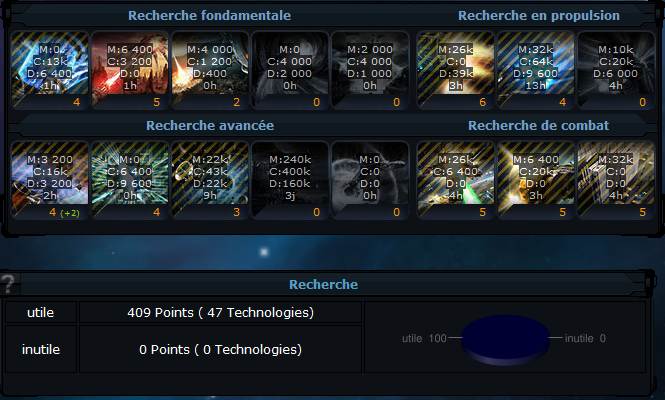
Task: Select the fundamental research icon costing C:13k, level 4
Action: coord(50,70)
